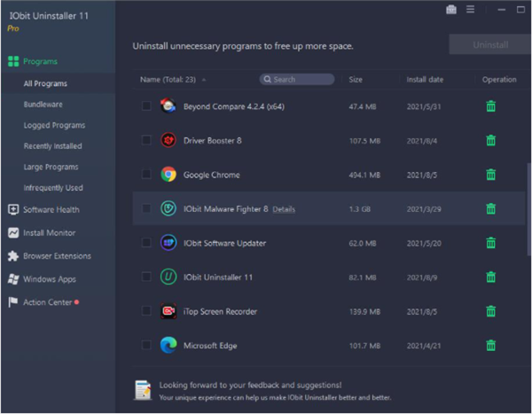Open Details link for IObit Malware Fighter
532x414 pixels.
click(x=284, y=209)
